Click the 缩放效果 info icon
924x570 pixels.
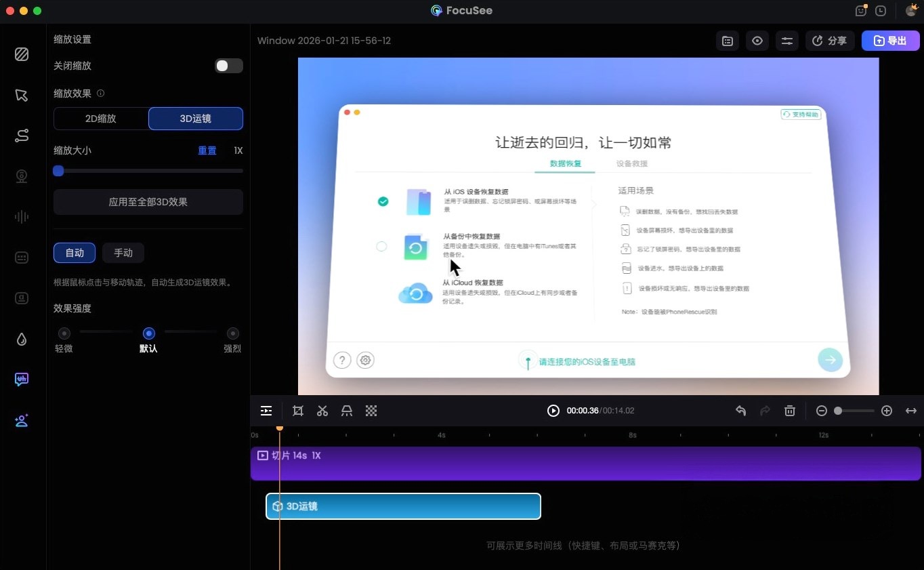(x=101, y=94)
